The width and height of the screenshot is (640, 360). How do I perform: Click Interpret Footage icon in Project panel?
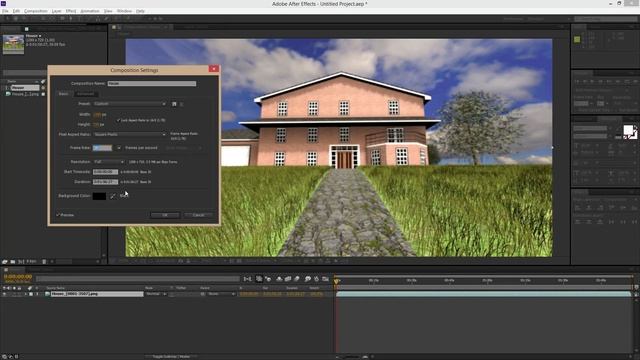click(x=5, y=262)
